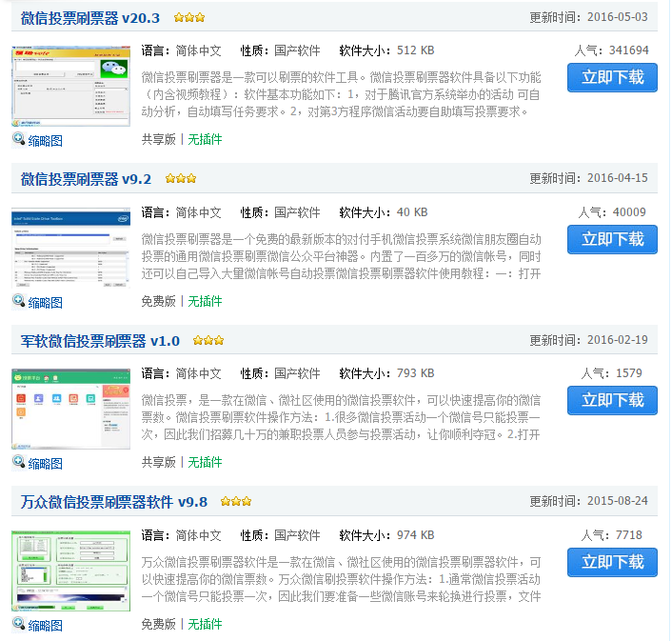Open the 微信投票刷票器 v9.2 title link
Image resolution: width=672 pixels, height=641 pixels.
[x=86, y=179]
